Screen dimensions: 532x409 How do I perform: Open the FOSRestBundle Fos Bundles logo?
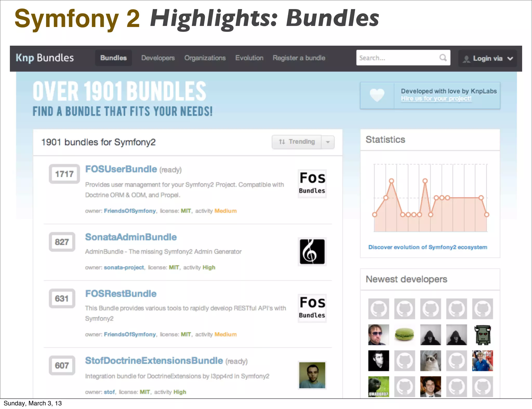coord(312,308)
